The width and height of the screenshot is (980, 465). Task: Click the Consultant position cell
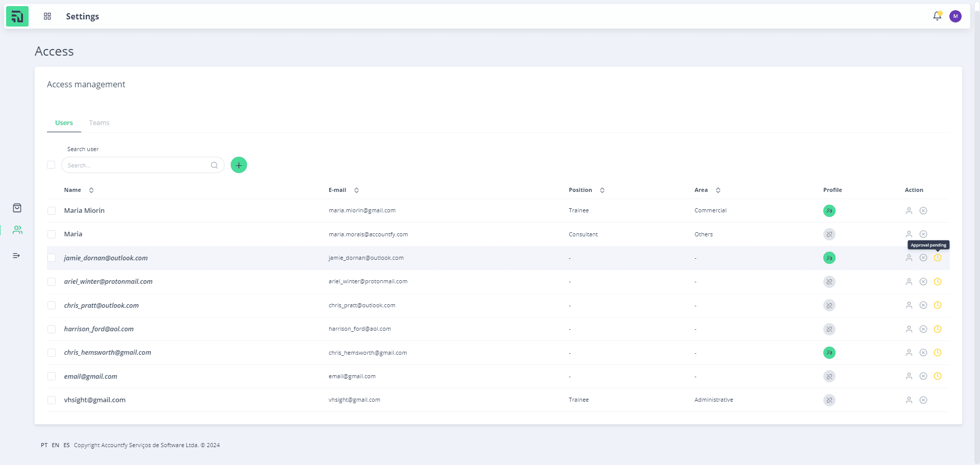pos(583,234)
